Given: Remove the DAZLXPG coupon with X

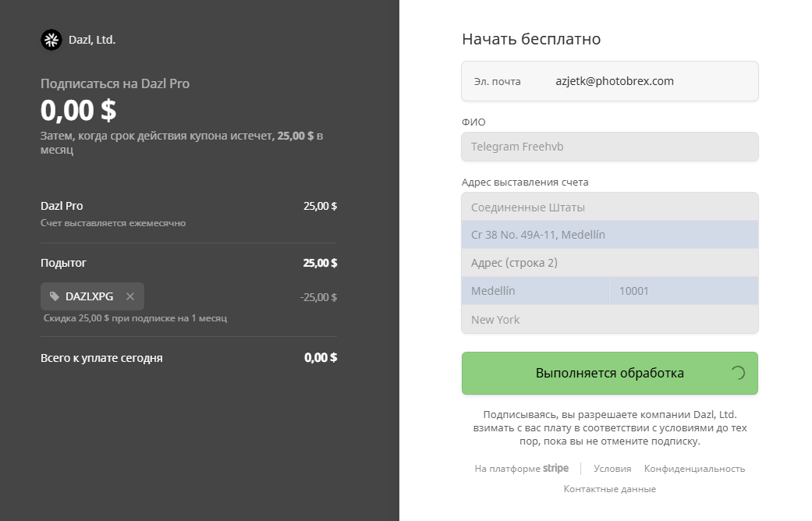Looking at the screenshot, I should 130,296.
